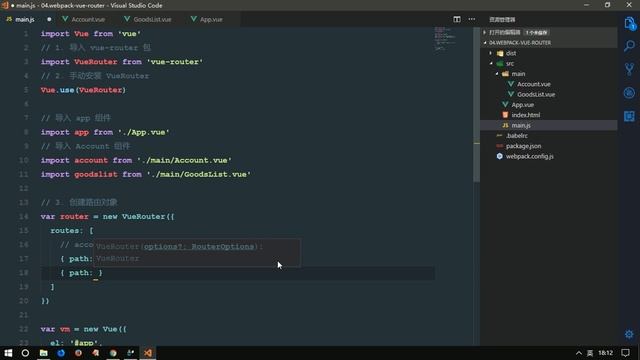Click 'vm' variable on line 22
The image size is (640, 360).
[x=65, y=329]
